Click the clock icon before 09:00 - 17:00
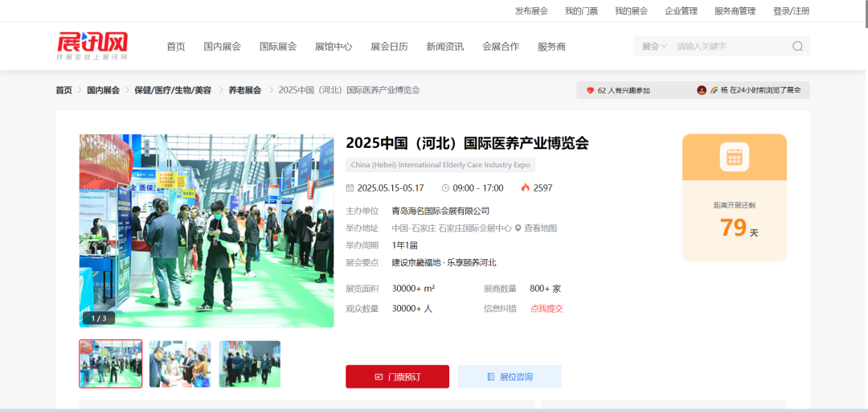Viewport: 868px width, 411px height. pyautogui.click(x=445, y=188)
